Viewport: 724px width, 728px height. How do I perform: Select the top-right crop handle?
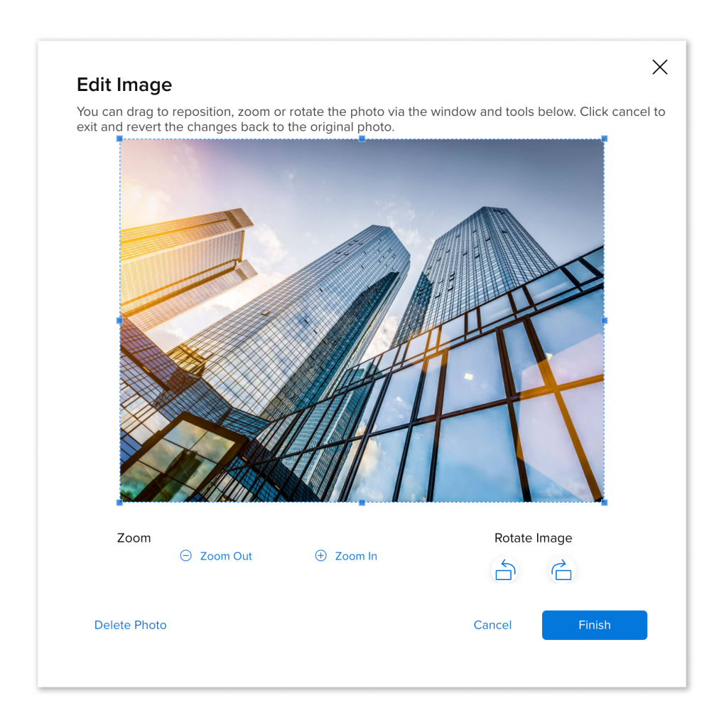604,139
